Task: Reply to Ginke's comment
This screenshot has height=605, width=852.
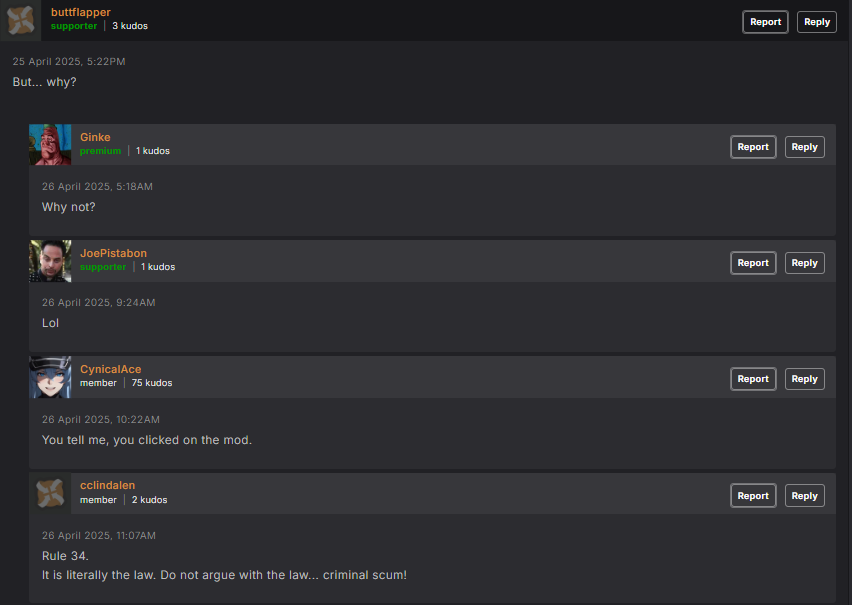Action: click(x=804, y=147)
